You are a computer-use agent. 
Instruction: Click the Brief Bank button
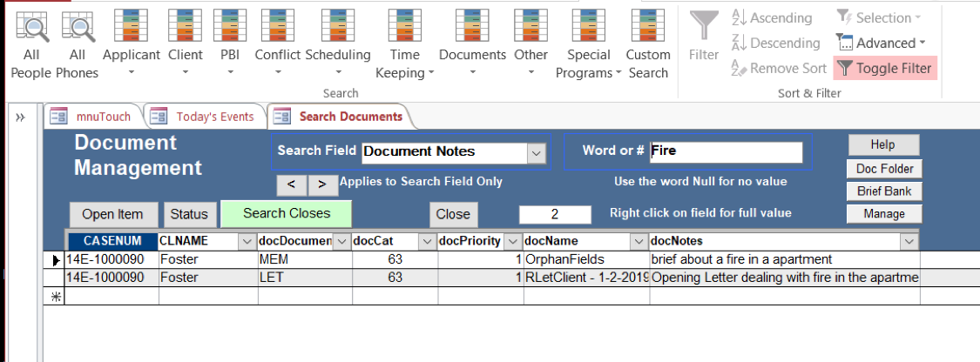point(883,191)
